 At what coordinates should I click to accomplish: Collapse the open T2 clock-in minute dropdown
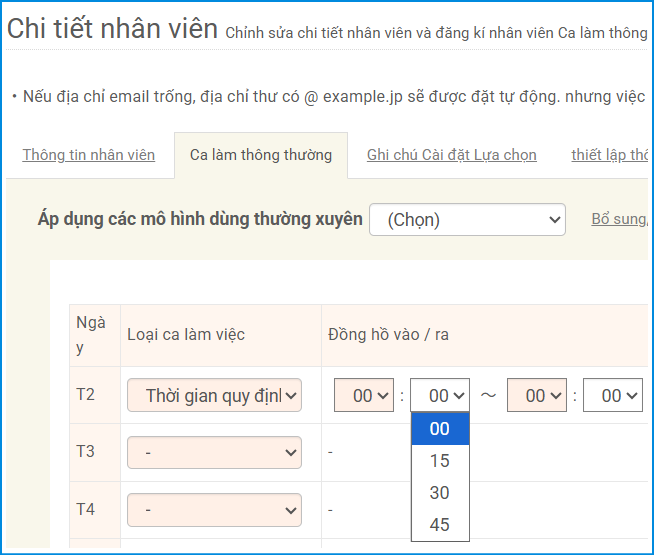[440, 395]
